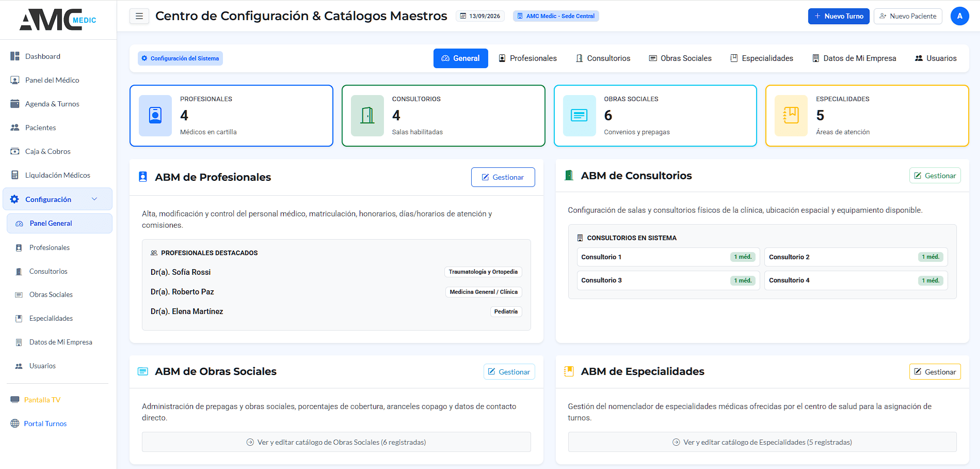980x469 pixels.
Task: Collapse the Configuración sidebar group
Action: point(58,199)
